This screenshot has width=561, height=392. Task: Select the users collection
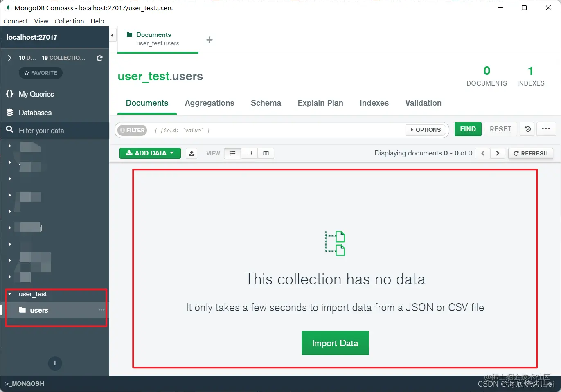[x=54, y=310]
